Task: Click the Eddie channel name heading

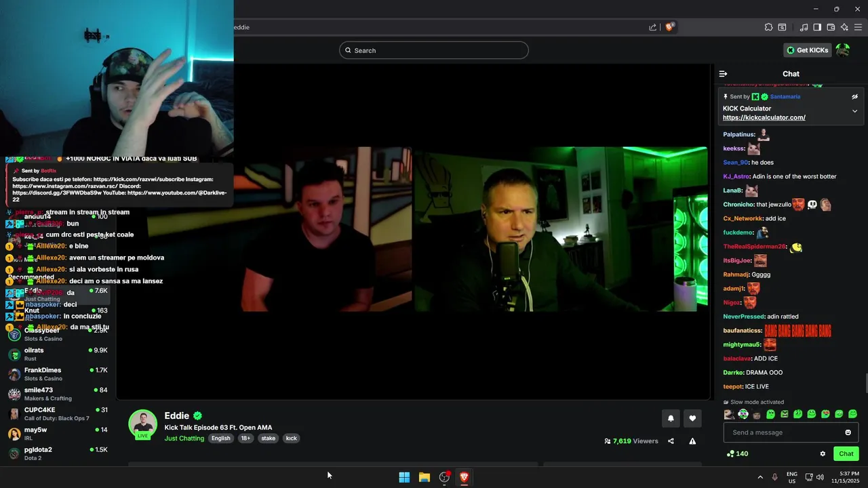Action: [x=176, y=416]
